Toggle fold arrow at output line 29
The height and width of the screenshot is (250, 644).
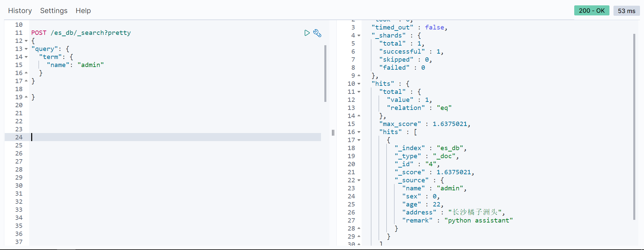[x=359, y=236]
